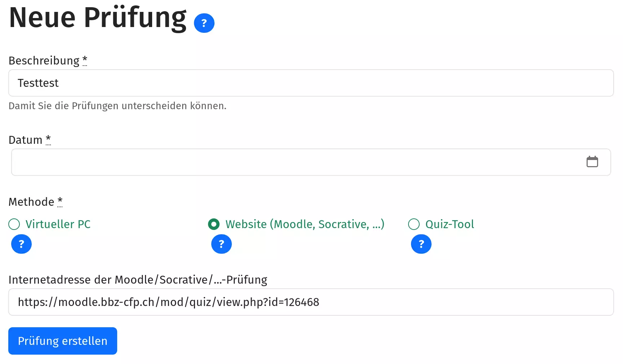Click the Beschreibung field label
623x364 pixels.
pyautogui.click(x=44, y=61)
